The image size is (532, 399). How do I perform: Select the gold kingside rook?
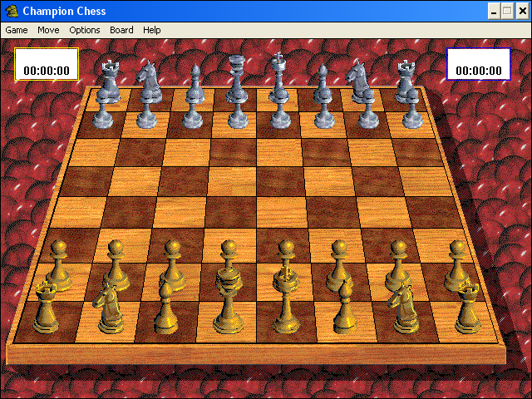469,308
